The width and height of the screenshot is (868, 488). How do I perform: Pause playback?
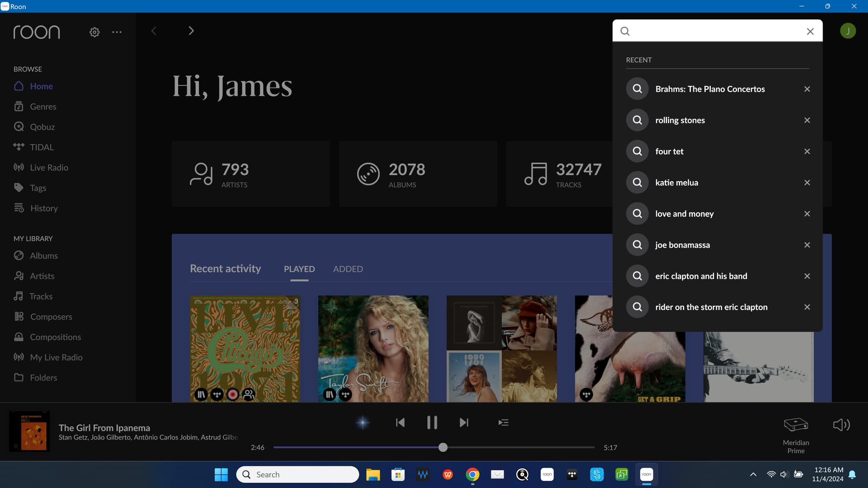click(x=432, y=422)
